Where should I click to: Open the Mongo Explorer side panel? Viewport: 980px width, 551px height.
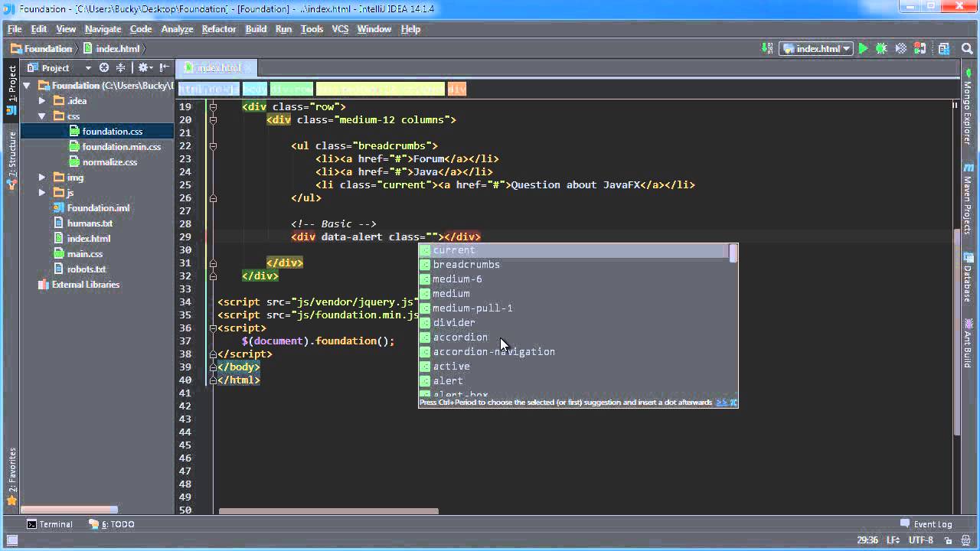click(968, 107)
